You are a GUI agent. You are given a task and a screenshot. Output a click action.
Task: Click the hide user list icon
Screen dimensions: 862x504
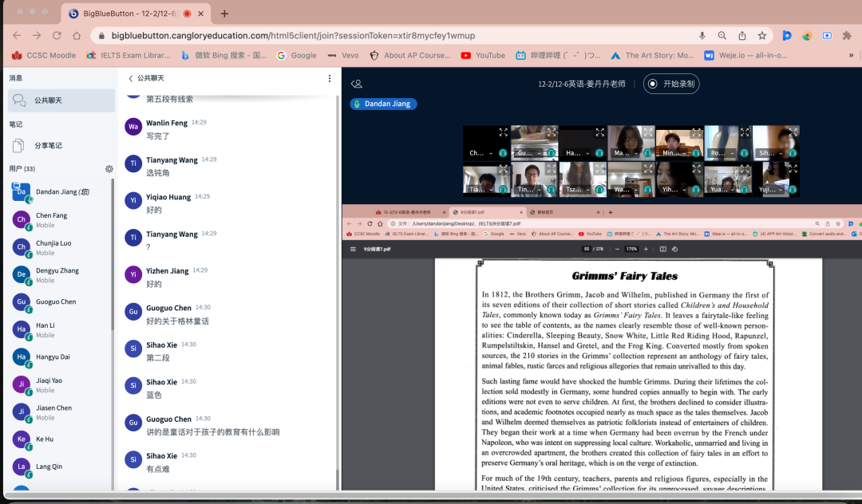pyautogui.click(x=357, y=84)
